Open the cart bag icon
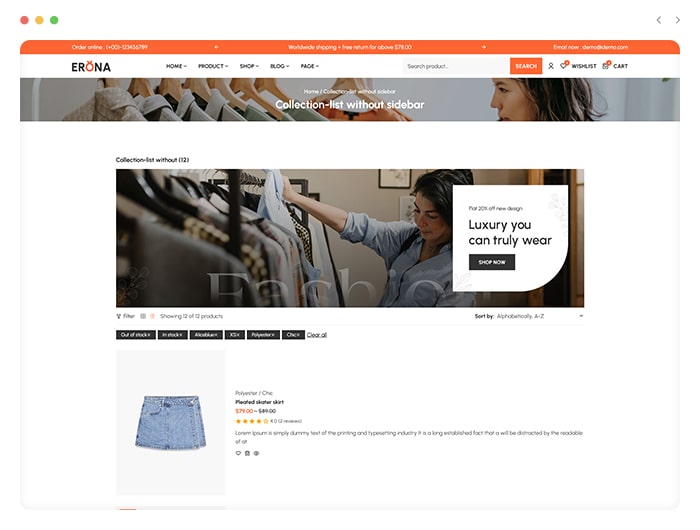 point(605,66)
